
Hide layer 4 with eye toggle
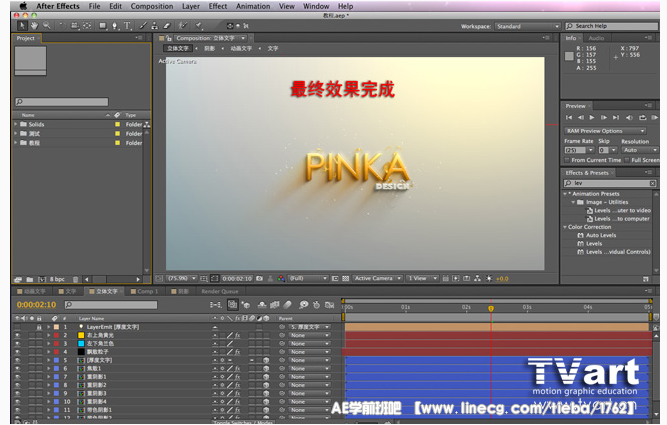[17, 352]
